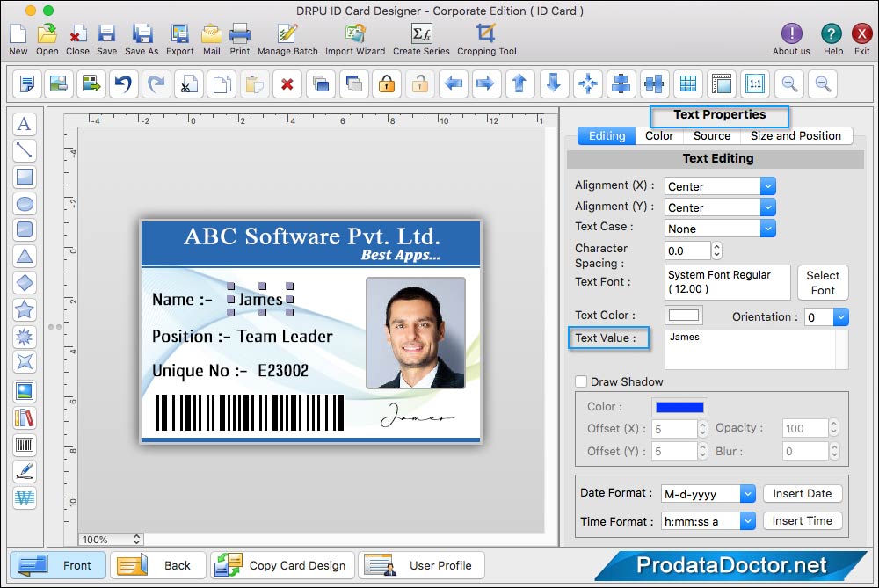879x588 pixels.
Task: Click Insert Time button
Action: tap(803, 520)
